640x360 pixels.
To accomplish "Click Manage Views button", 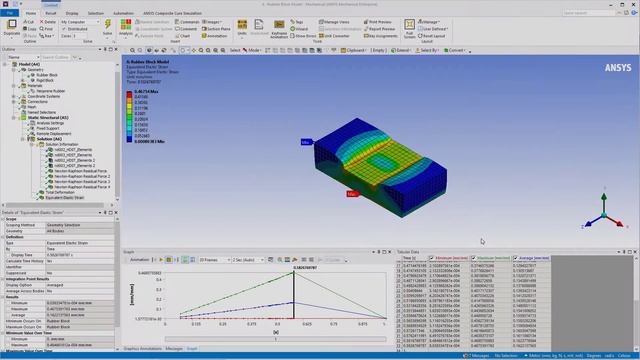I will pyautogui.click(x=334, y=22).
